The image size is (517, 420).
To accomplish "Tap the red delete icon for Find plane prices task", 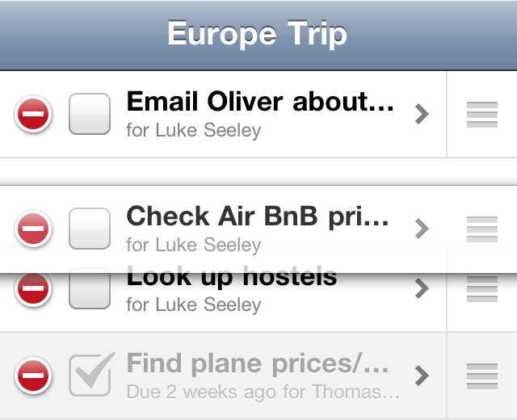I will 33,376.
